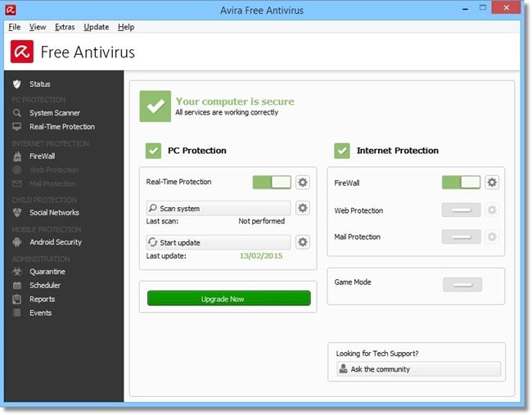Screen dimensions: 532x415
Task: Close the Avira Free Antivirus window
Action: (x=506, y=7)
